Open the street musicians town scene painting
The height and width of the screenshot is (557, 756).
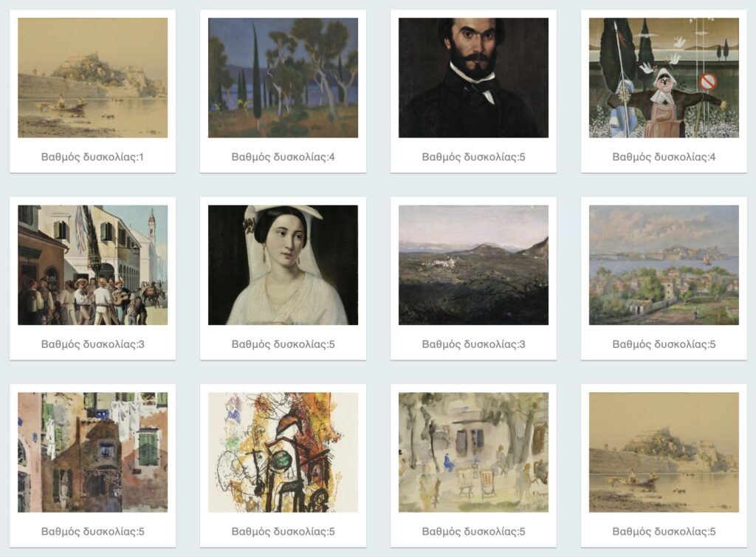[92, 264]
